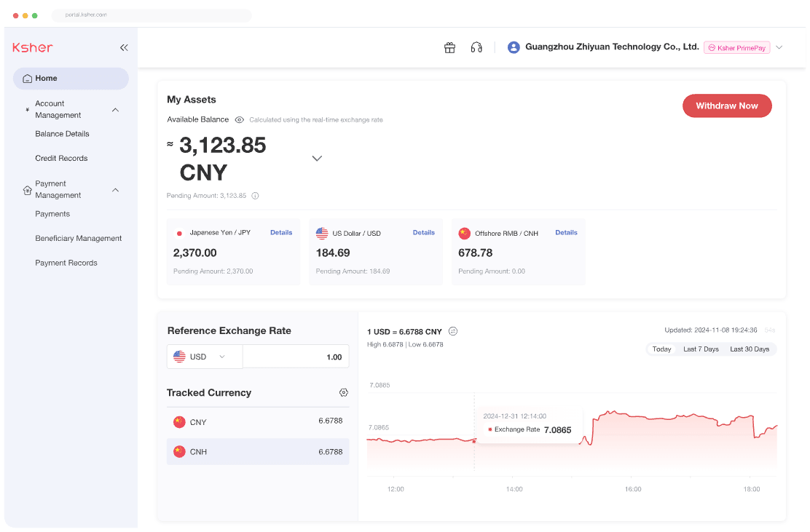Collapse Payment Management section
This screenshot has height=532, width=810.
(x=116, y=190)
